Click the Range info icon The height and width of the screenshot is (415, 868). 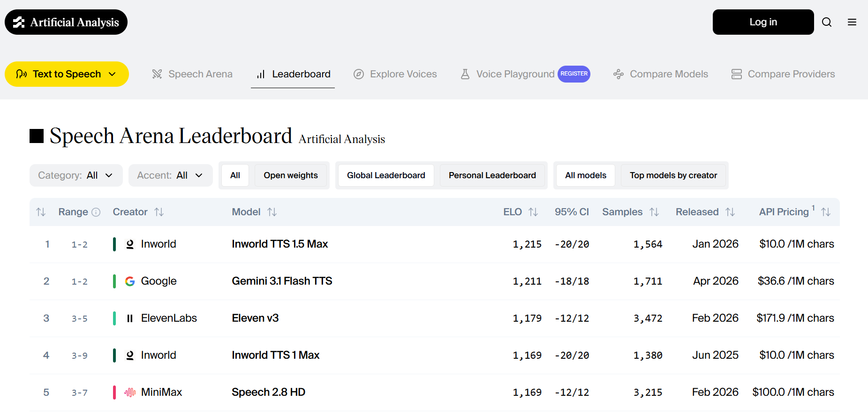pos(96,212)
